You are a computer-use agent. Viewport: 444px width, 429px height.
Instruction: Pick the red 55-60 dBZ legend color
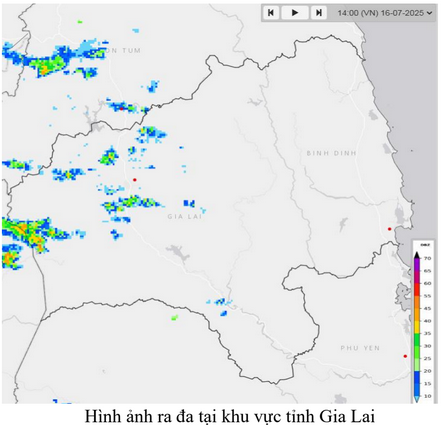417,290
